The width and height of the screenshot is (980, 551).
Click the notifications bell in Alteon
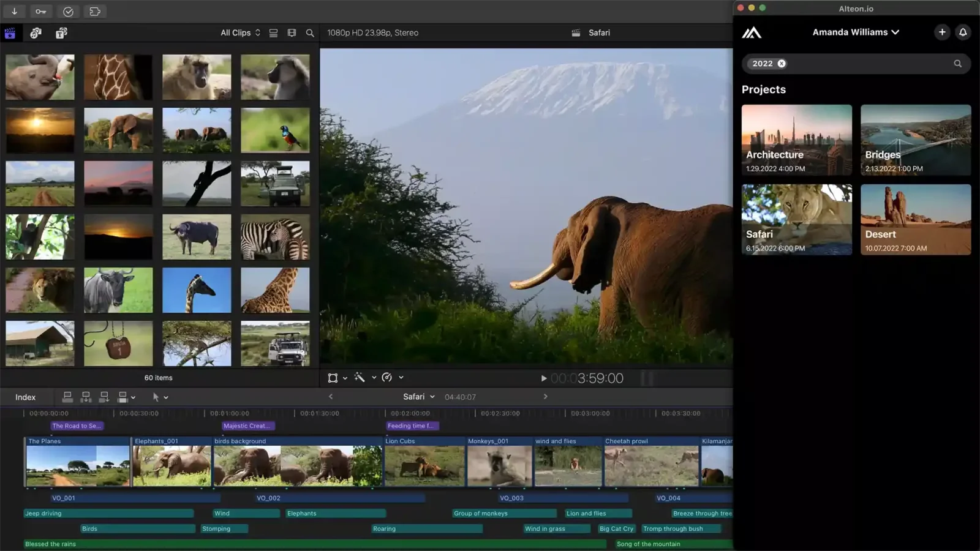click(x=963, y=32)
